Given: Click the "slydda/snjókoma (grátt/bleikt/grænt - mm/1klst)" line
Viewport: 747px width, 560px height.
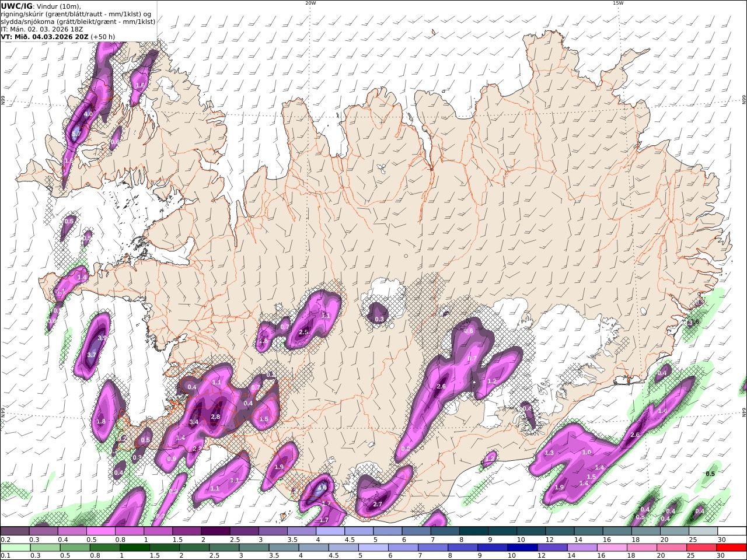Looking at the screenshot, I should pyautogui.click(x=78, y=21).
